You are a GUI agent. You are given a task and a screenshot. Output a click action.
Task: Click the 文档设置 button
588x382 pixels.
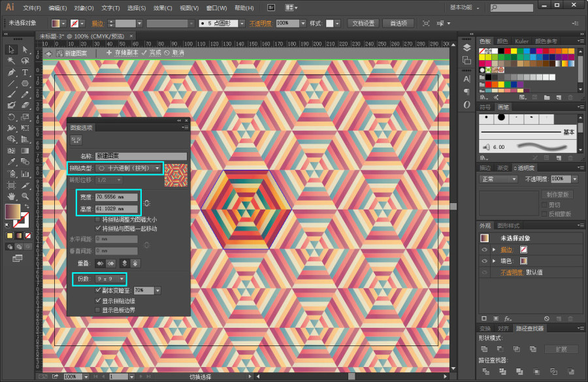tap(363, 24)
